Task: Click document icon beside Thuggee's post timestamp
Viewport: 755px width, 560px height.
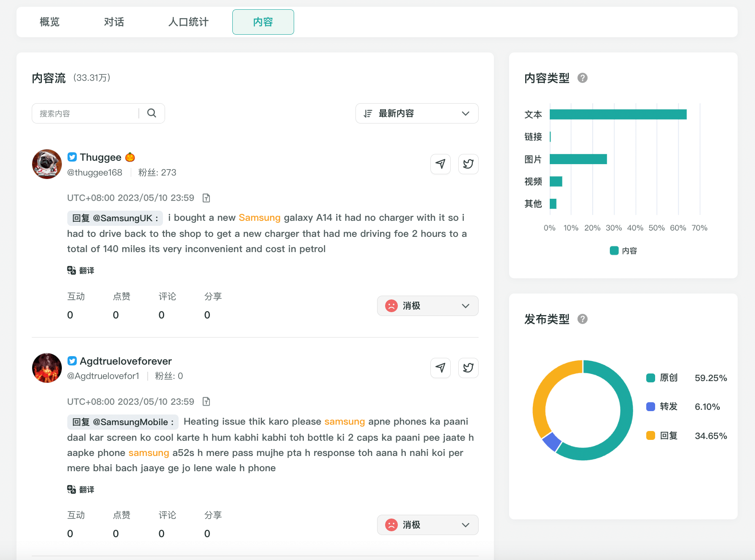Action: (x=207, y=198)
